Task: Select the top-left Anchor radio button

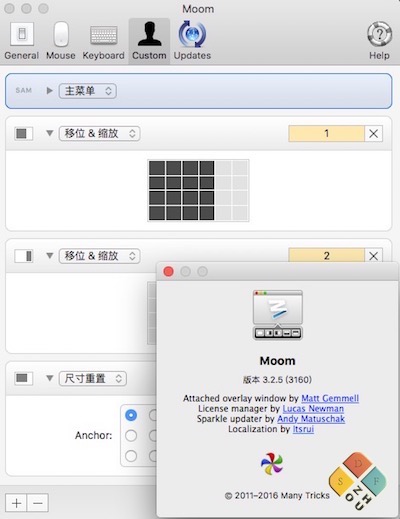Action: click(131, 415)
